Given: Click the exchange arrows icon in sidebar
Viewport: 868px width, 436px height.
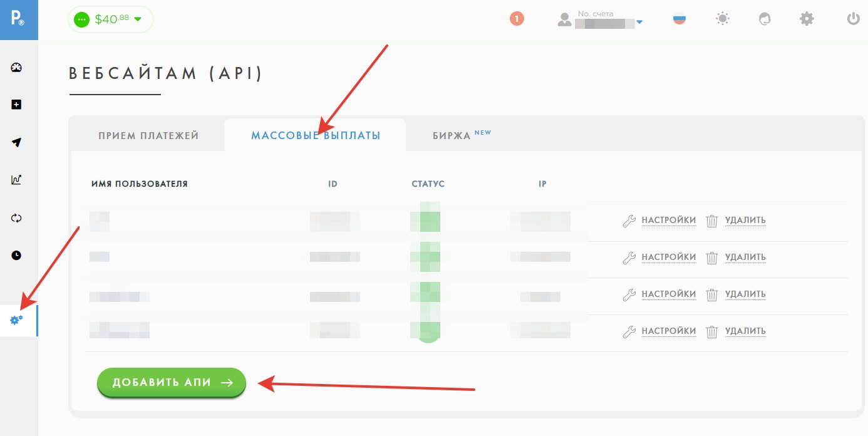Looking at the screenshot, I should pos(17,218).
